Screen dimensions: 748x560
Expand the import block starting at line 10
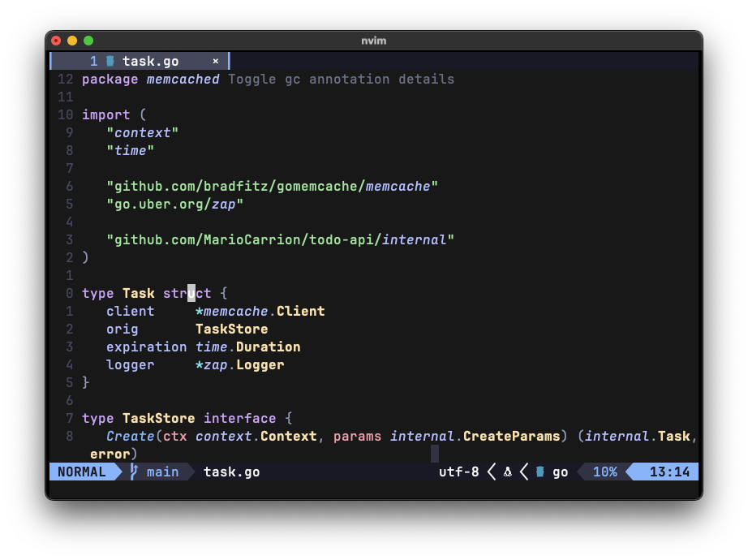pyautogui.click(x=64, y=114)
